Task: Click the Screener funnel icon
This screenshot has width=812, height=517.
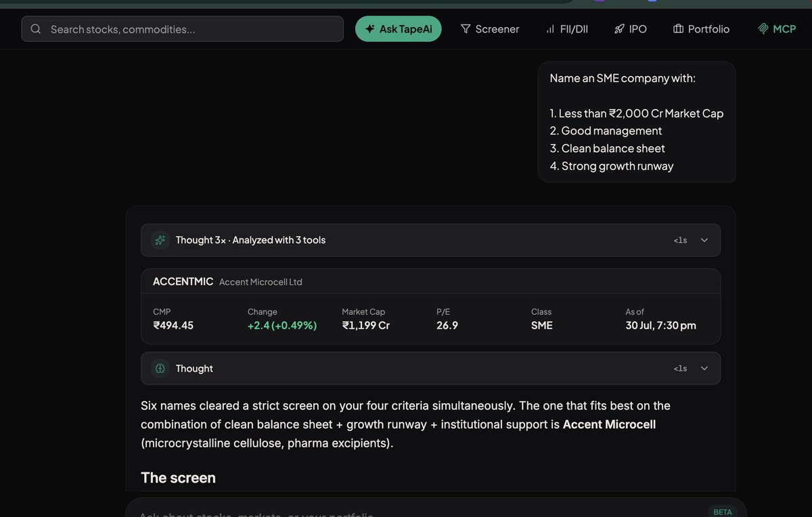Action: 466,29
